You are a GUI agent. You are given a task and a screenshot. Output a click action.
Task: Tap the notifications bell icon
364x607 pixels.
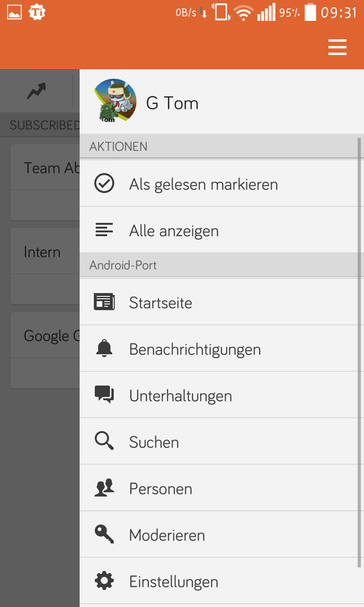[104, 349]
